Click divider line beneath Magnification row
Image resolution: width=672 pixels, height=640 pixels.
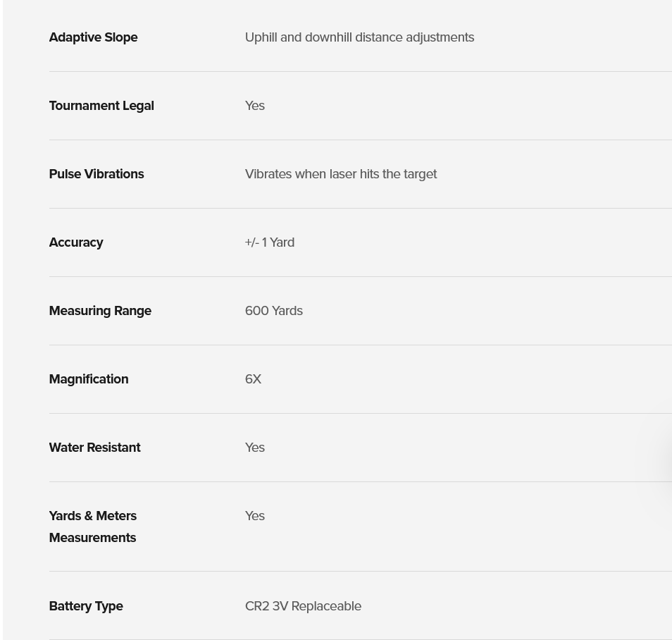pyautogui.click(x=361, y=414)
